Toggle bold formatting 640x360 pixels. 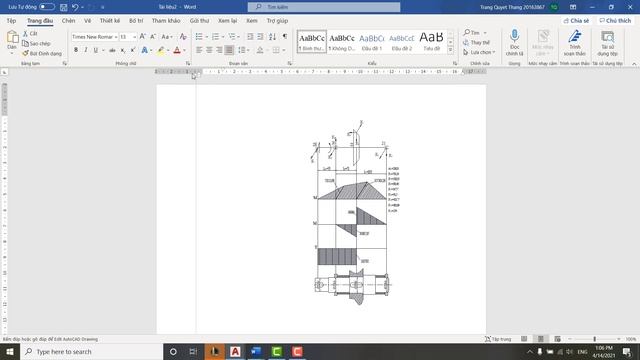point(76,50)
